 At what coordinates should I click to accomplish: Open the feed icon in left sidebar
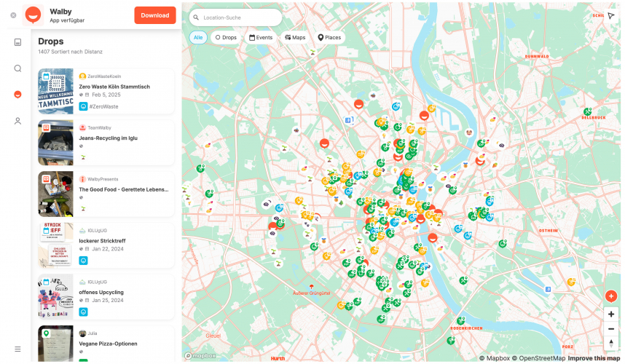(17, 42)
